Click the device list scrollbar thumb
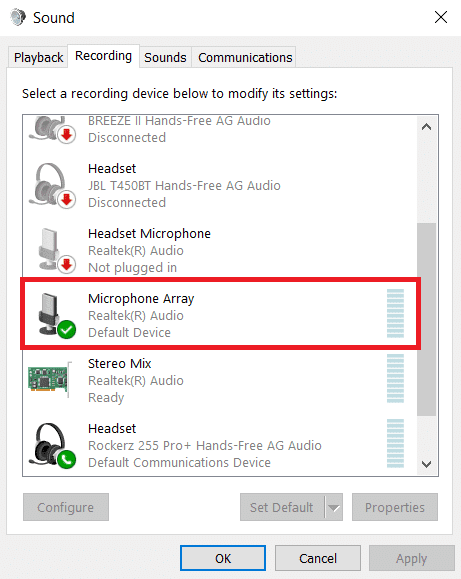Image resolution: width=461 pixels, height=579 pixels. 427,319
